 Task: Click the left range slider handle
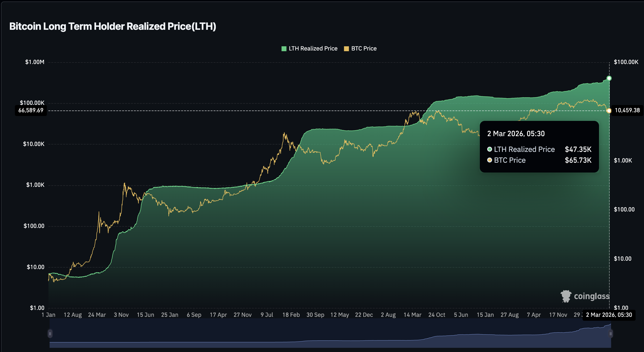(50, 334)
